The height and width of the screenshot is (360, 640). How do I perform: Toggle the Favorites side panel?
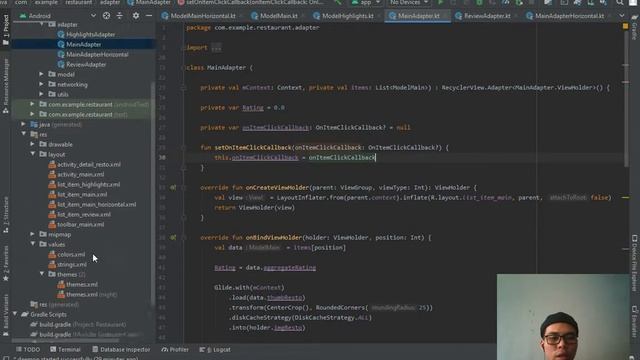[x=6, y=263]
